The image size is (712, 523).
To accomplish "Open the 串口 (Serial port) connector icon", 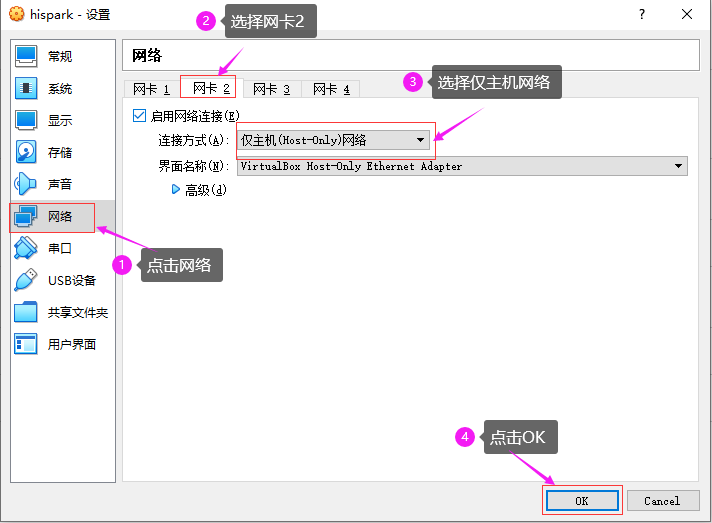I will (27, 249).
